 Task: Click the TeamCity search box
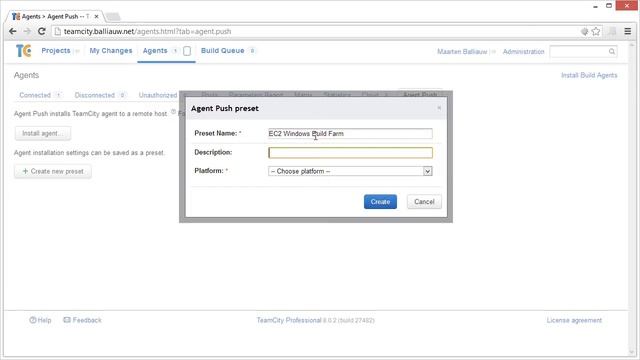(583, 51)
